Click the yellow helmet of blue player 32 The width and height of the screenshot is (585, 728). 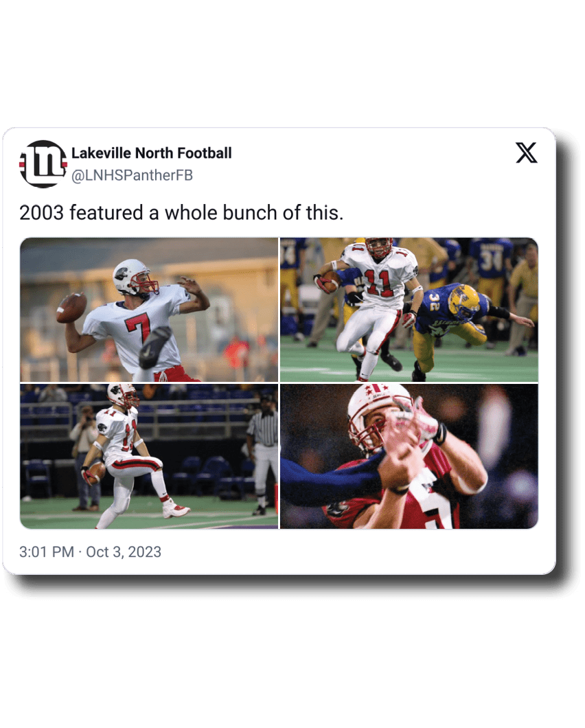click(463, 300)
